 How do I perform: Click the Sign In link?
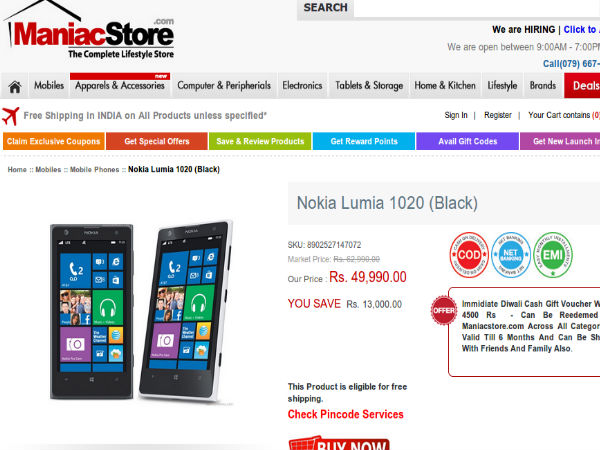[456, 115]
